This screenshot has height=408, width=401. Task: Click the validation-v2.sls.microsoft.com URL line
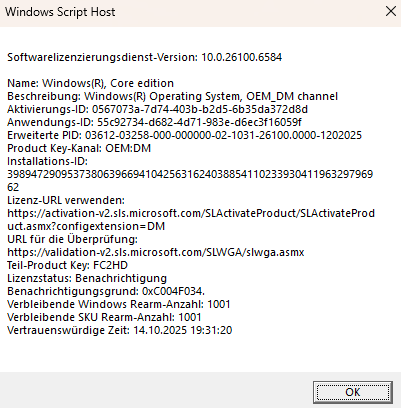pos(156,252)
